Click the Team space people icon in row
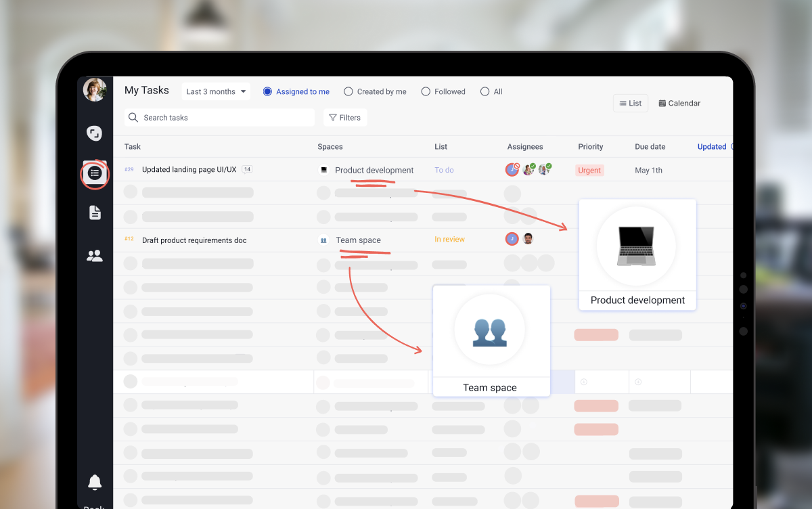The image size is (812, 509). point(323,240)
